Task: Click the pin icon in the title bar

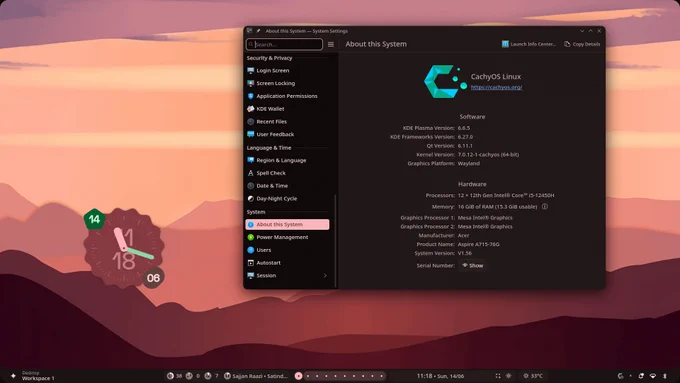Action: (x=258, y=31)
